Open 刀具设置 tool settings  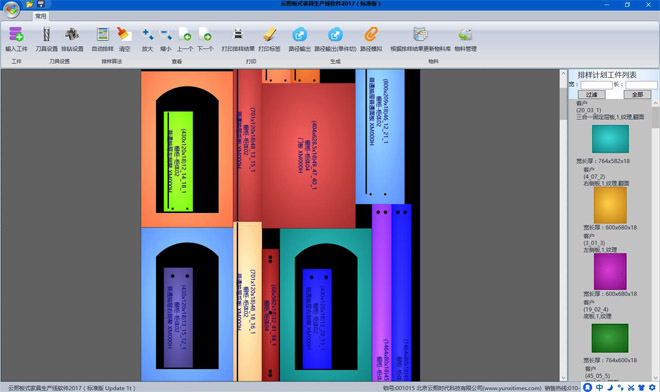pyautogui.click(x=46, y=39)
